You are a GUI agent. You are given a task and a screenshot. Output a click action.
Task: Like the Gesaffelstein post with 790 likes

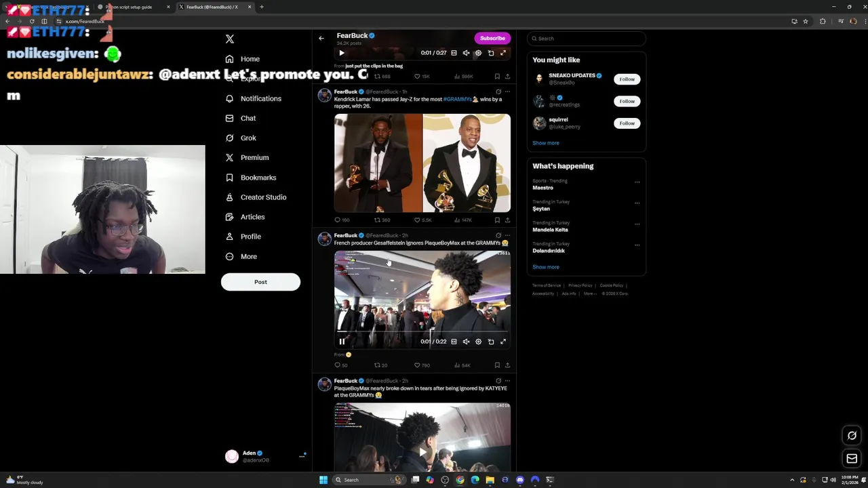point(422,365)
